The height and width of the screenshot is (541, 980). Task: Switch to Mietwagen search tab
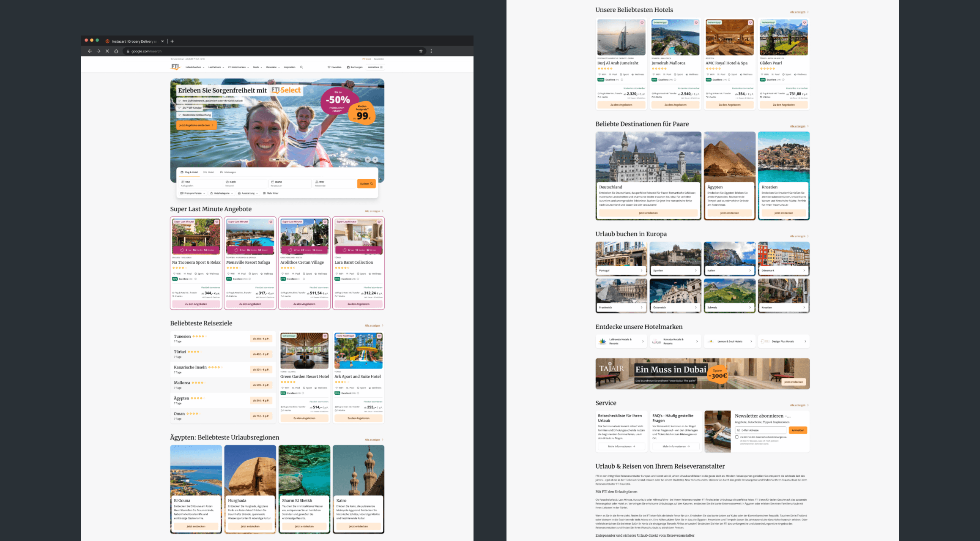(228, 172)
